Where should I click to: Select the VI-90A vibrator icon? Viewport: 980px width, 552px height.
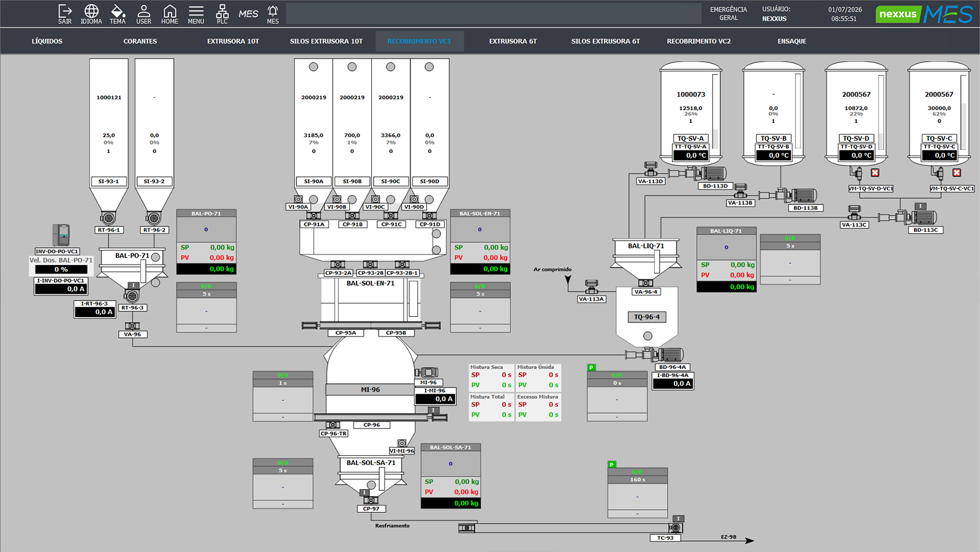[298, 200]
